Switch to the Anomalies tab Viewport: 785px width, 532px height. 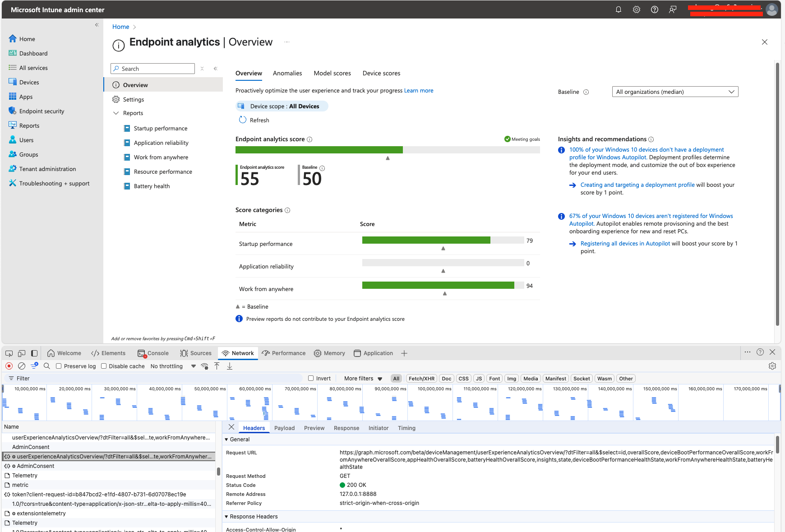click(287, 73)
